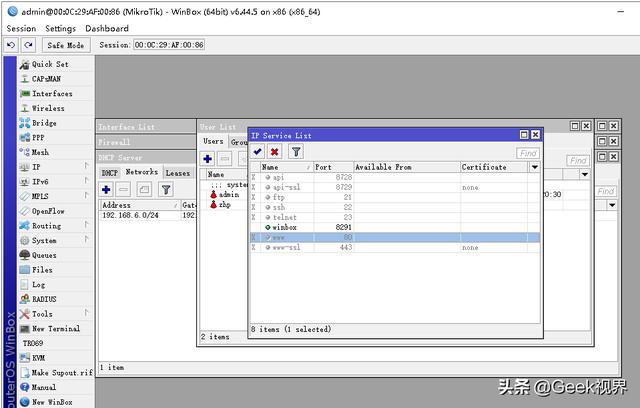Select the winbox service row
The image size is (640, 408).
395,227
